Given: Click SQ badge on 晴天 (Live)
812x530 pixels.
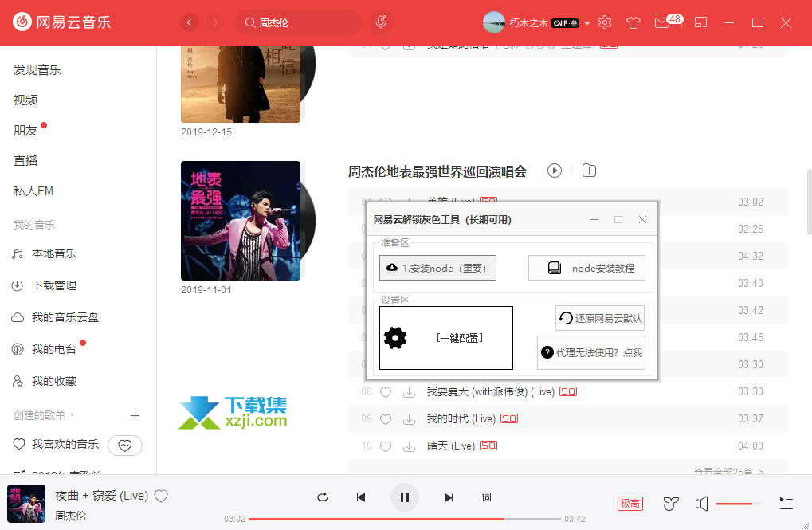Looking at the screenshot, I should pos(488,446).
